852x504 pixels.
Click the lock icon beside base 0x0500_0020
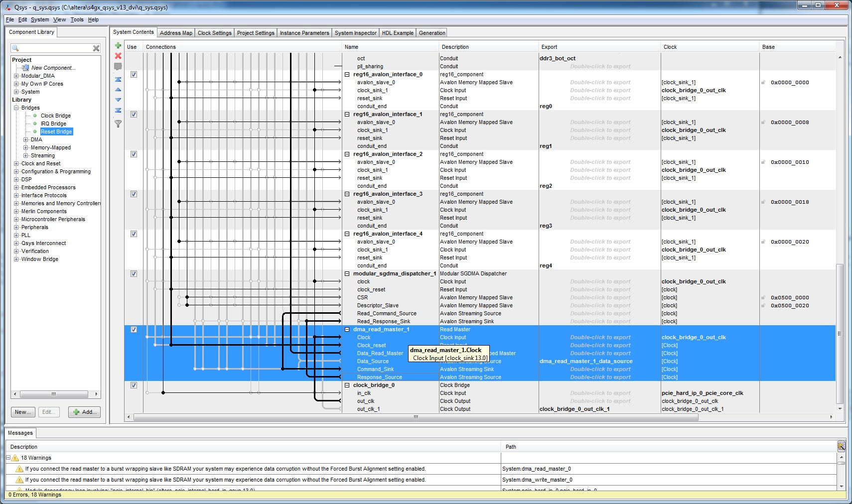coord(763,306)
